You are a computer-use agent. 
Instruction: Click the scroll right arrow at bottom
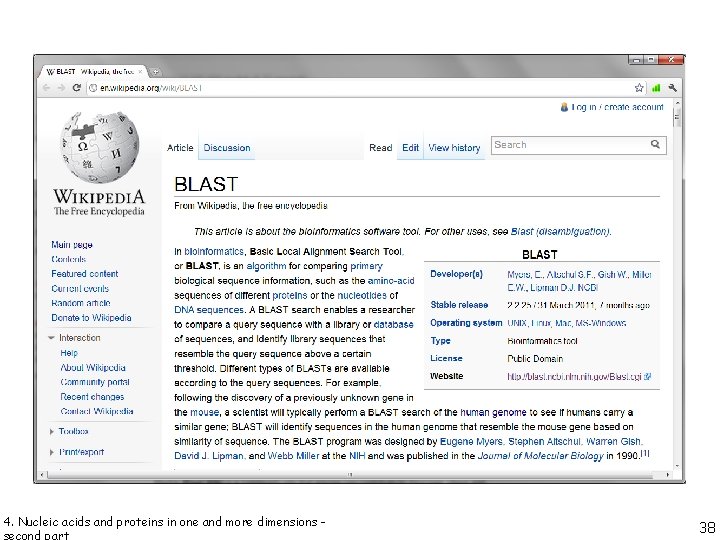[667, 474]
